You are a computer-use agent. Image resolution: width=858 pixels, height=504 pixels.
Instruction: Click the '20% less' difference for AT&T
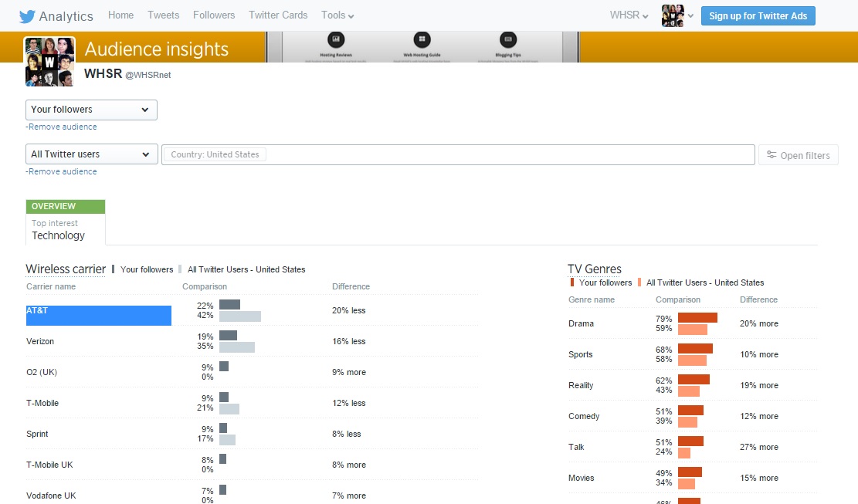pos(348,310)
